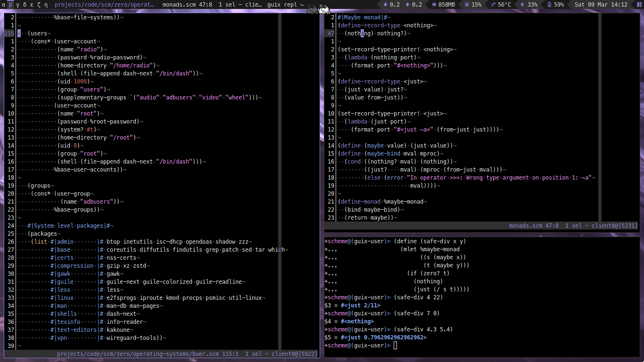Screen dimensions: 644x362
Task: Switch to workspace γ tag
Action: pyautogui.click(x=18, y=5)
